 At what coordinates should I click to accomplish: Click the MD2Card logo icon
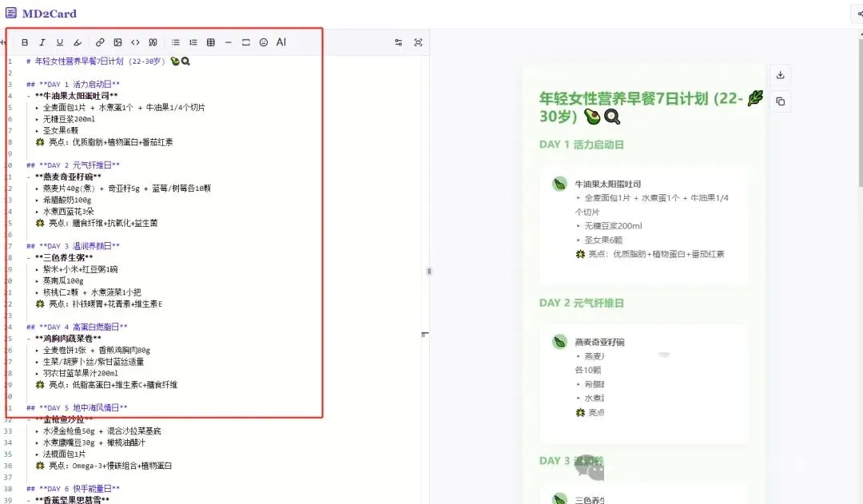coord(11,13)
